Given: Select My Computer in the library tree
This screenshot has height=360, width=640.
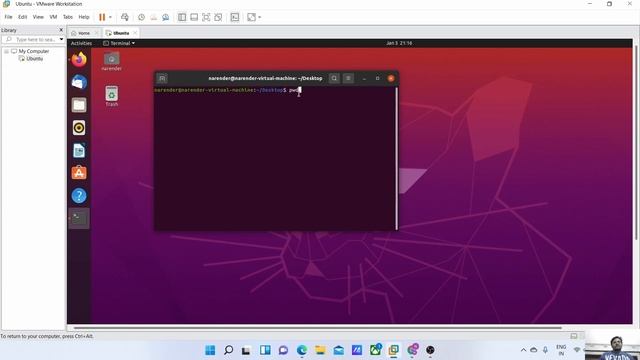Looking at the screenshot, I should tap(33, 51).
